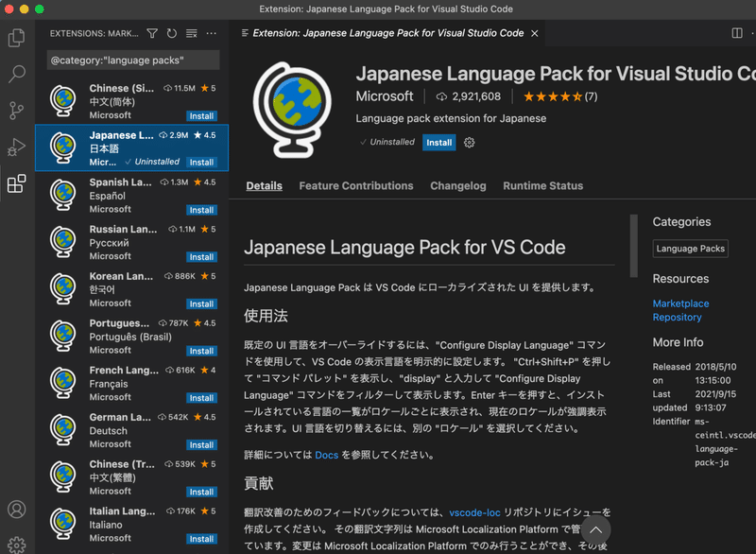Refresh the extensions list
Image resolution: width=756 pixels, height=554 pixels.
[x=172, y=33]
